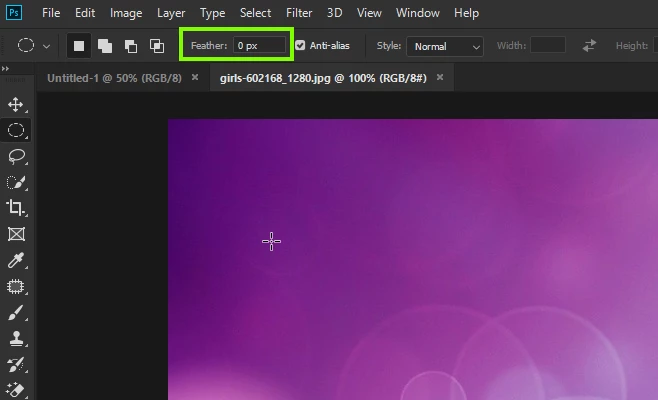Choose Add to selection mode

pyautogui.click(x=104, y=46)
